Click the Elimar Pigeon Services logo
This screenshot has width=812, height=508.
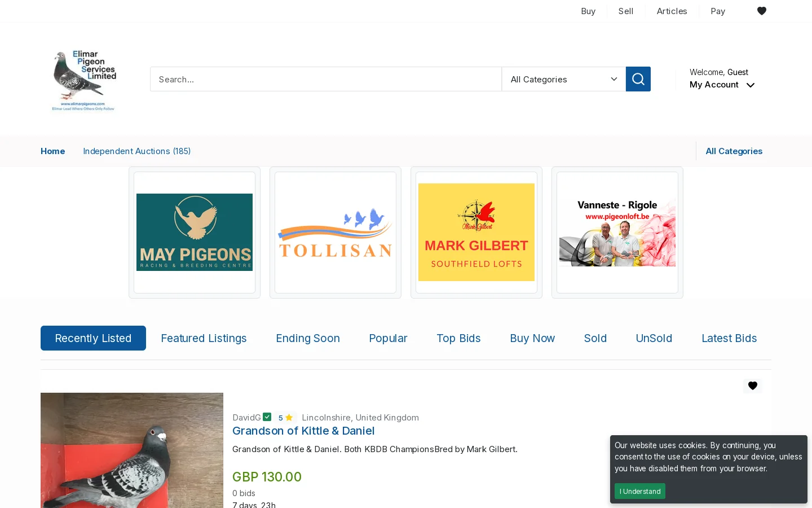pos(84,80)
